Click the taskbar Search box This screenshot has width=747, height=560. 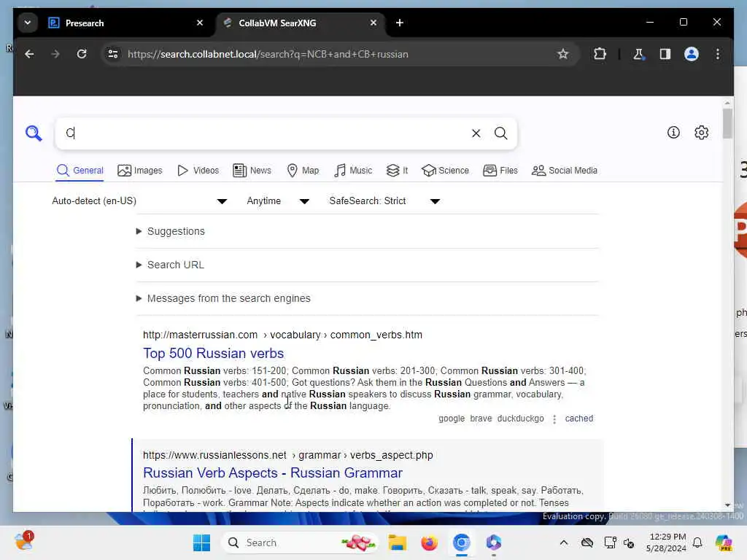tap(300, 542)
